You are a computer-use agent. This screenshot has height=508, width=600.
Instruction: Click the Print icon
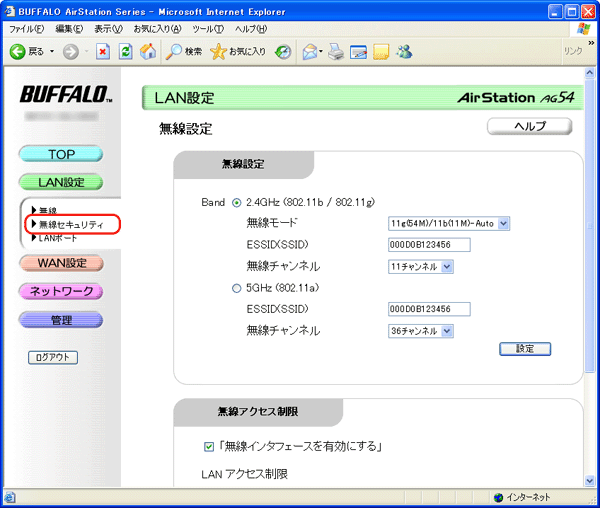click(336, 51)
